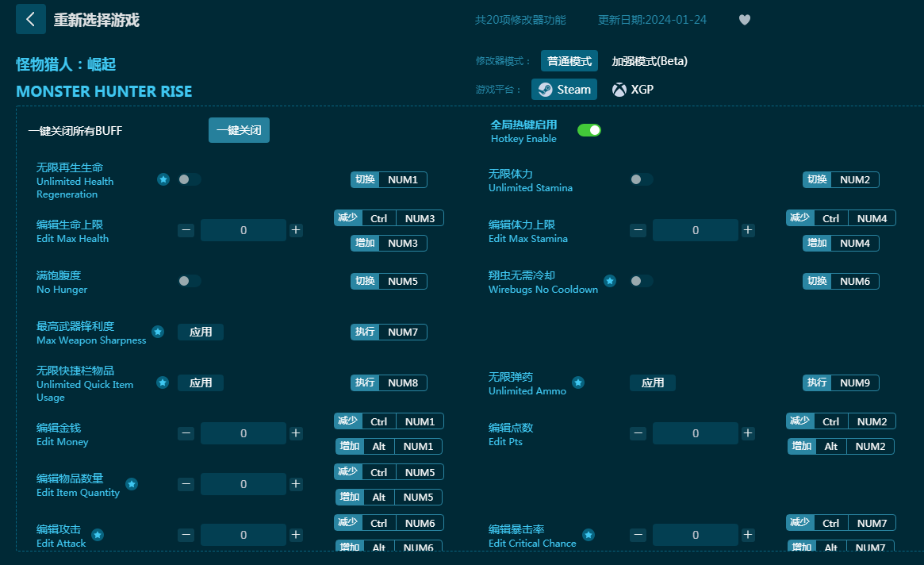The height and width of the screenshot is (565, 924).
Task: Apply Unlimited Ammo with 应用
Action: coord(652,382)
